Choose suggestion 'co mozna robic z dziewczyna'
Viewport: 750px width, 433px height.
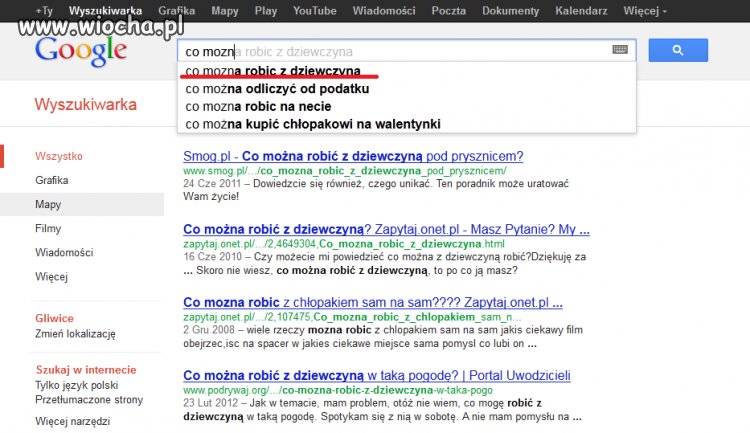pos(407,71)
